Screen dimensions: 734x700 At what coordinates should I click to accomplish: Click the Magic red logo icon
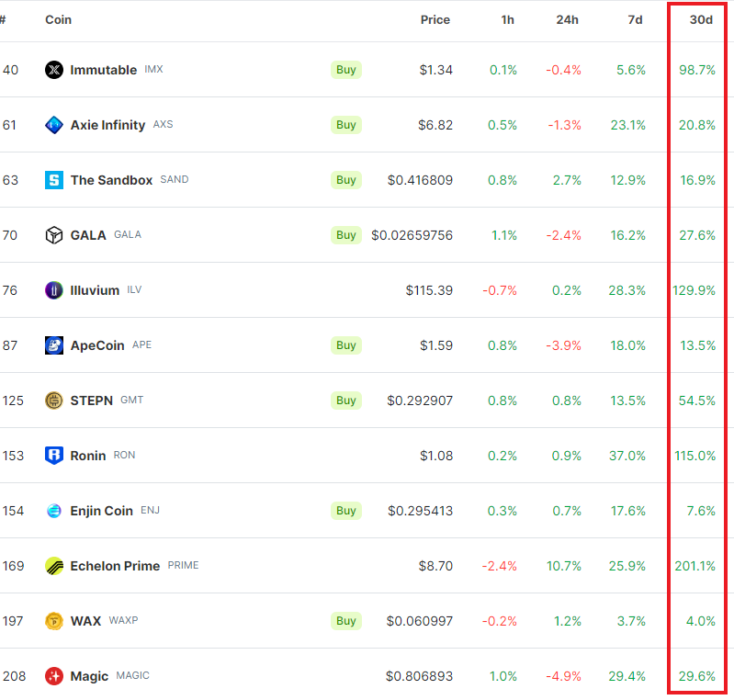pos(54,676)
